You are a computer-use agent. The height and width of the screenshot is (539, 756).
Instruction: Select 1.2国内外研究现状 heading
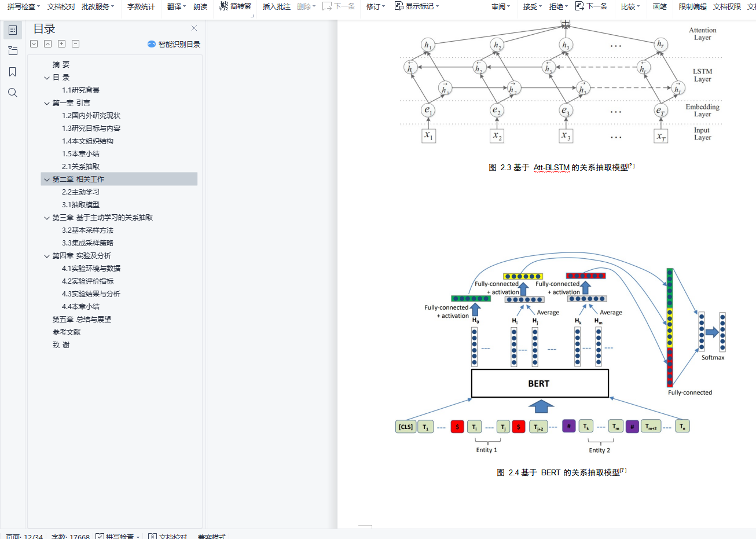click(91, 116)
